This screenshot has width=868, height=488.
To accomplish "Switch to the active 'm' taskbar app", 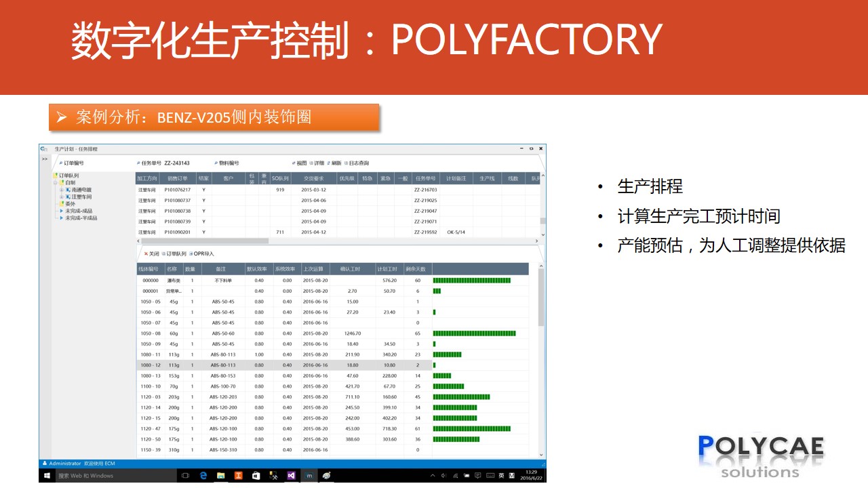I will click(x=310, y=476).
